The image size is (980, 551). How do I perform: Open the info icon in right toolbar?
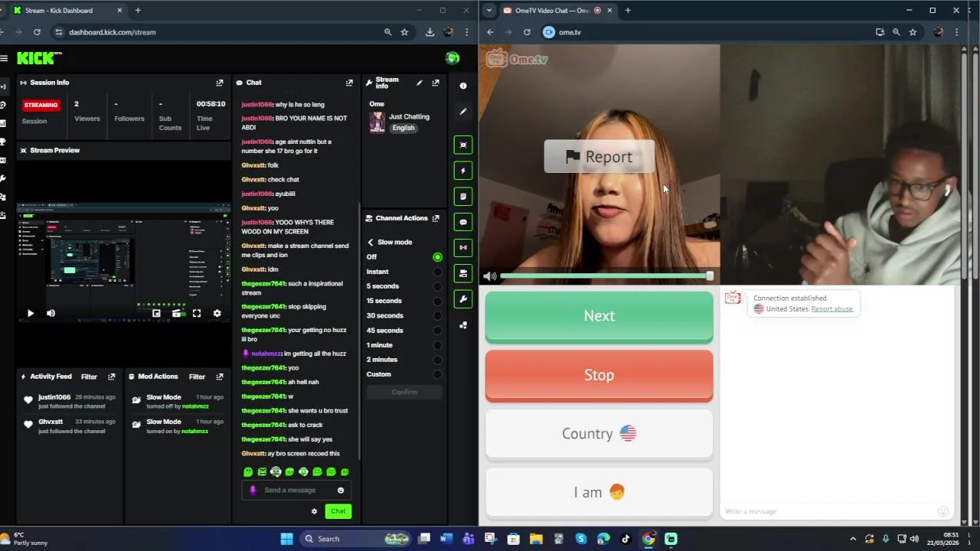pyautogui.click(x=463, y=86)
